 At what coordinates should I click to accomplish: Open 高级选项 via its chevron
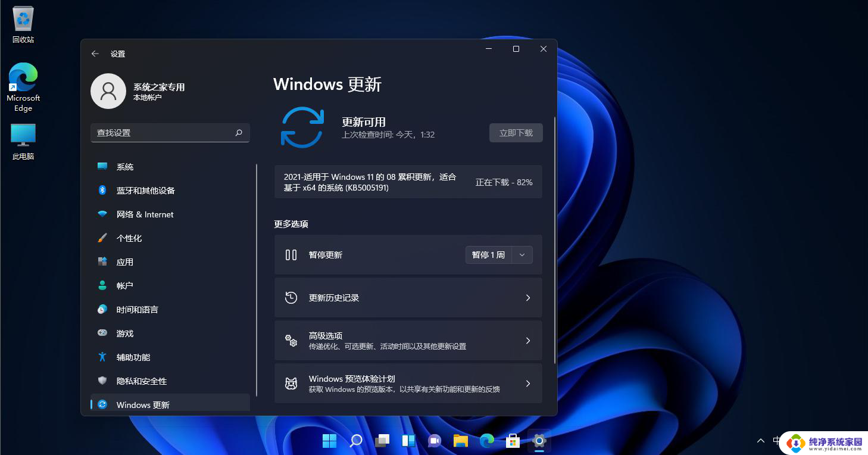527,341
